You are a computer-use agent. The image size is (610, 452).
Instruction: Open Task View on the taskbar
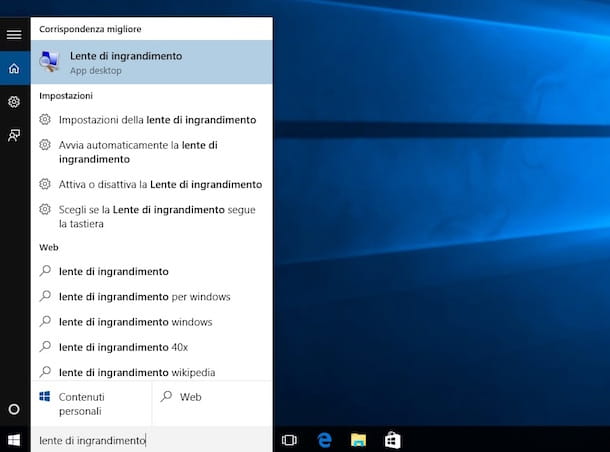pos(290,439)
